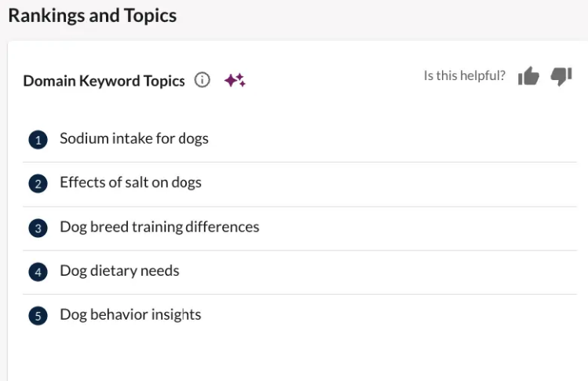Click the number 3 badge

pos(38,228)
